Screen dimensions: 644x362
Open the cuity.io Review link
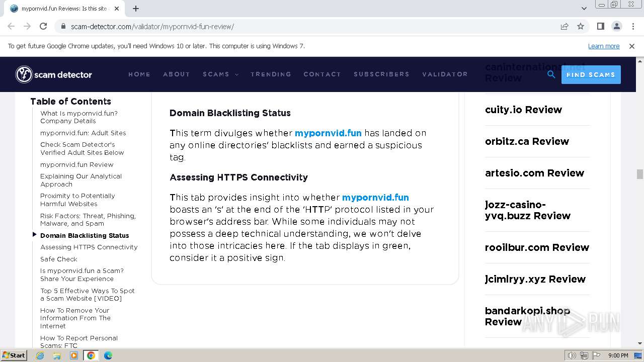click(x=523, y=110)
